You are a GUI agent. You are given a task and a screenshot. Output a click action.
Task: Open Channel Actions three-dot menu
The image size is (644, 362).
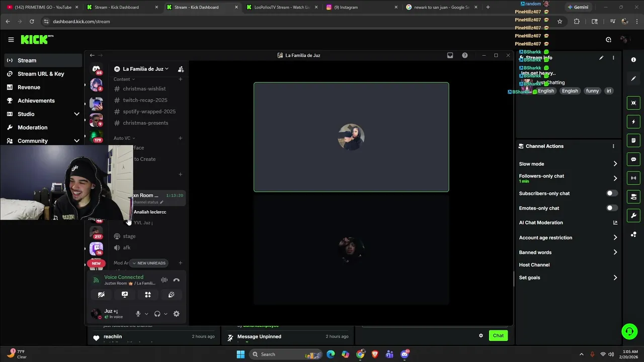[x=613, y=146]
